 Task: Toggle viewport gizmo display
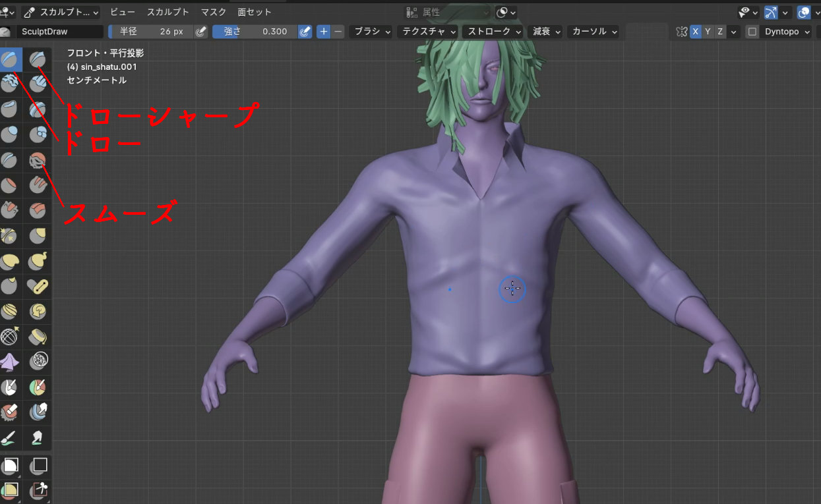[770, 12]
